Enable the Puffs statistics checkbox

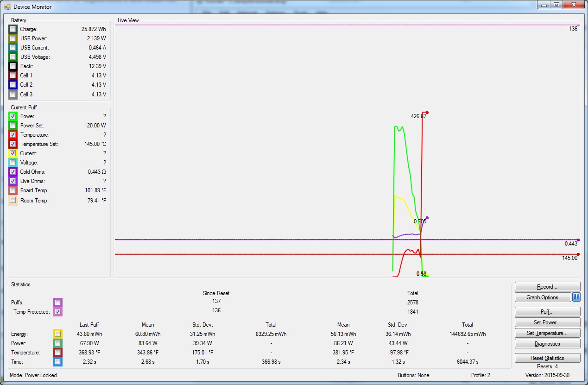coord(57,303)
